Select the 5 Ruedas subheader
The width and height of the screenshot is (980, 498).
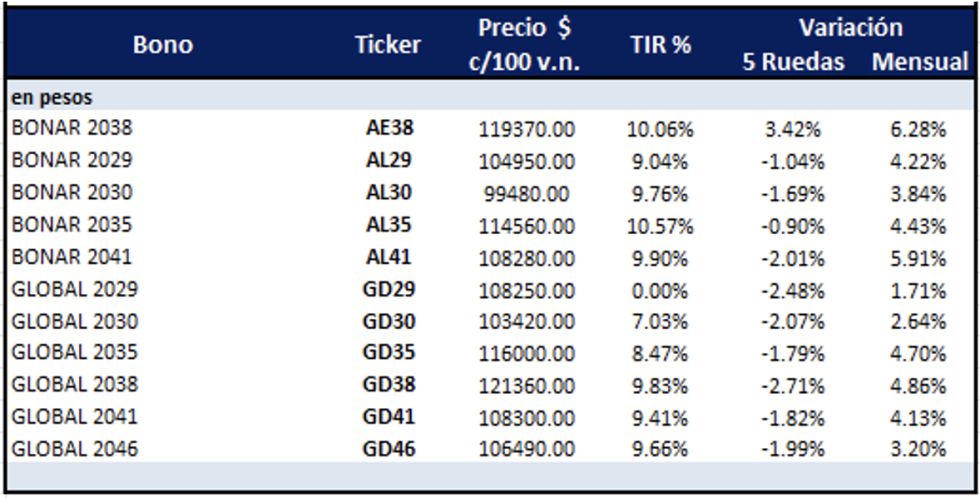(793, 62)
